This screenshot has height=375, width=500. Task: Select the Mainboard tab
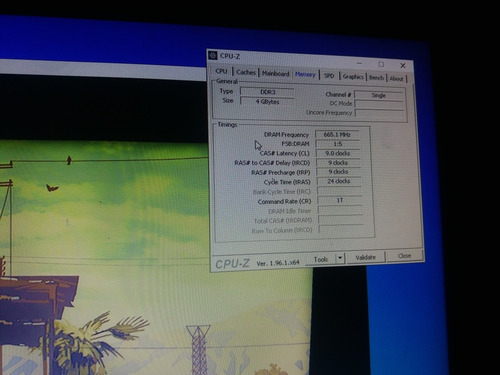click(275, 73)
